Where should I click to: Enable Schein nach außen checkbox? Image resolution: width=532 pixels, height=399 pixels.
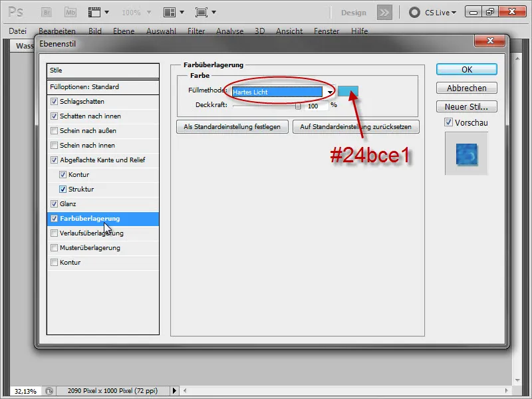54,130
